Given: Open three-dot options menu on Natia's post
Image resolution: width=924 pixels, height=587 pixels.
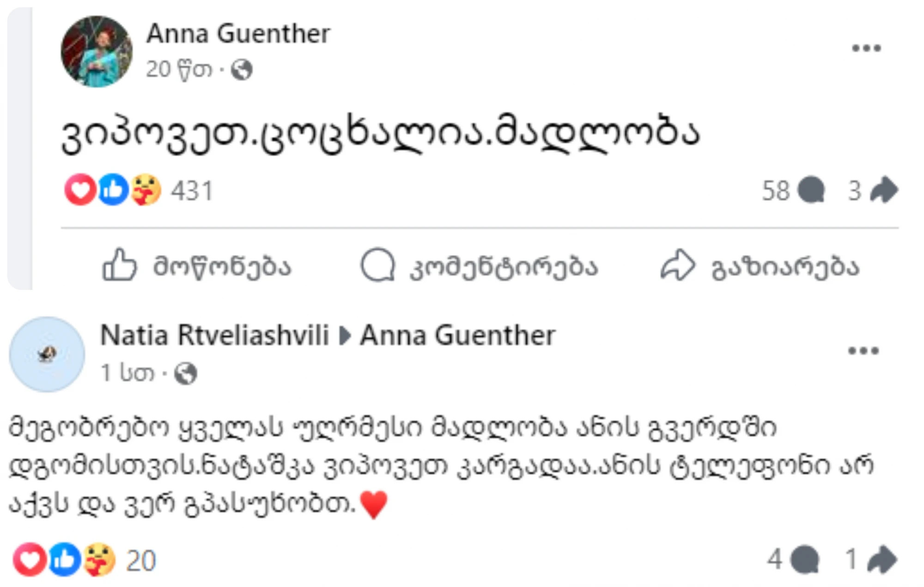Looking at the screenshot, I should point(863,351).
